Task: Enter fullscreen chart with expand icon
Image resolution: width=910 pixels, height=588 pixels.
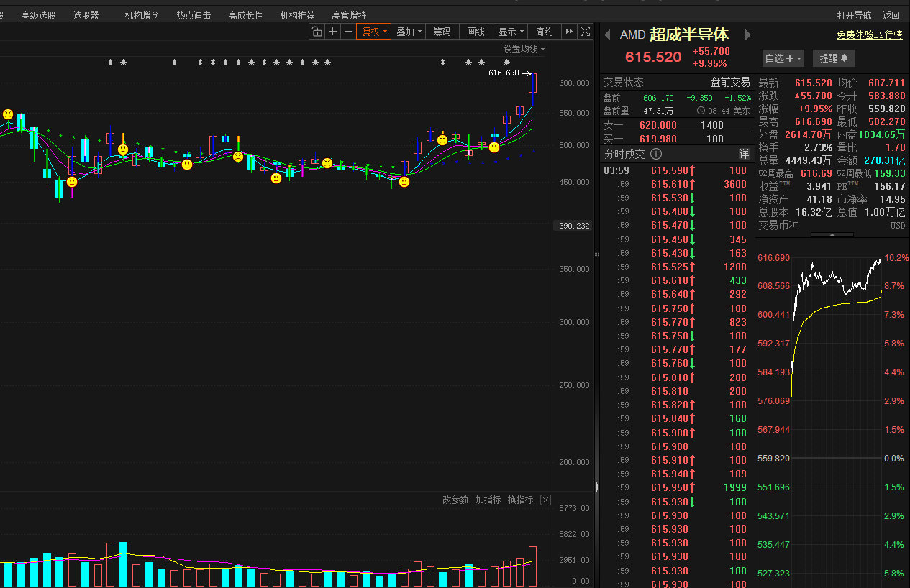Action: tap(586, 32)
